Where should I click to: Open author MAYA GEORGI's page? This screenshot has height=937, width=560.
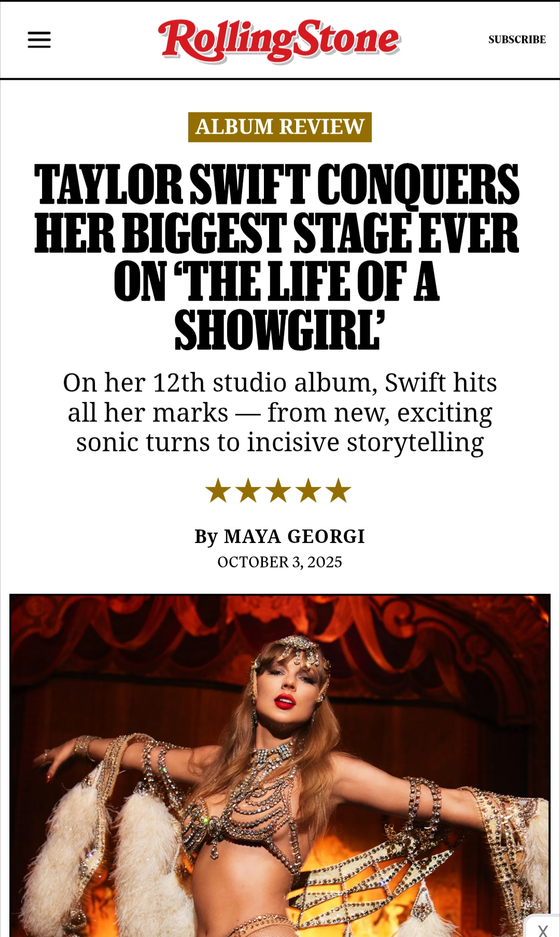click(x=295, y=536)
